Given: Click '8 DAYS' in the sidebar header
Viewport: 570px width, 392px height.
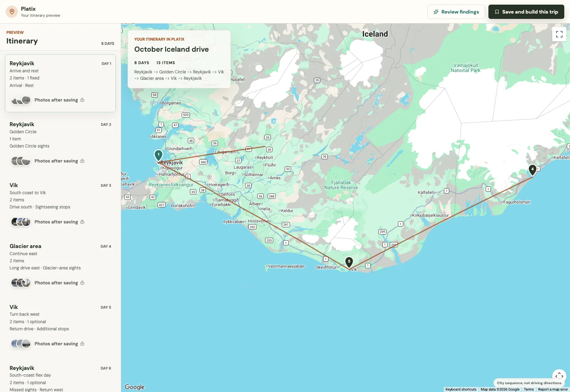Looking at the screenshot, I should tap(108, 43).
